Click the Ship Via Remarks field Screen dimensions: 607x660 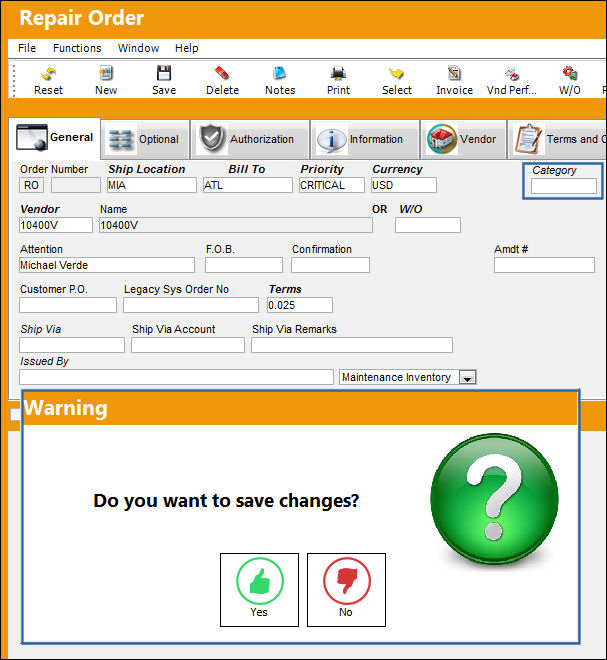pos(352,345)
